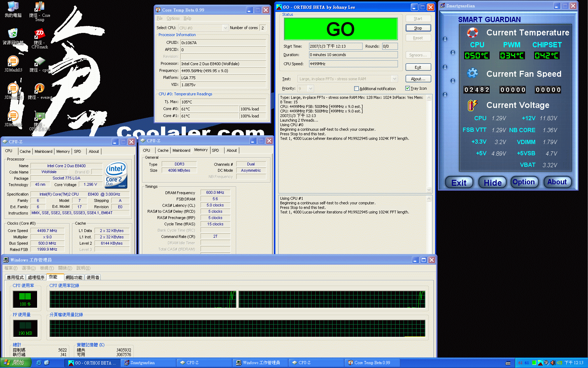This screenshot has width=588, height=368.
Task: Click the CPU Speed field in ORTHOS
Action: [353, 64]
